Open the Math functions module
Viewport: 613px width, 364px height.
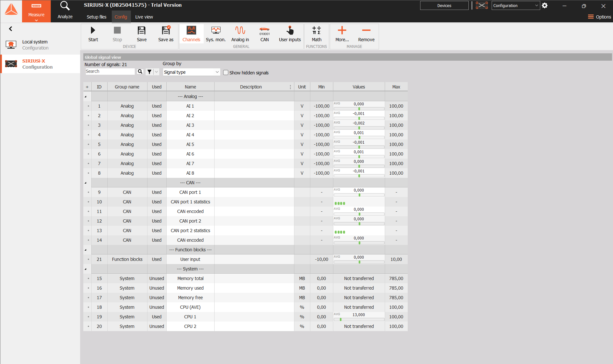[x=316, y=34]
